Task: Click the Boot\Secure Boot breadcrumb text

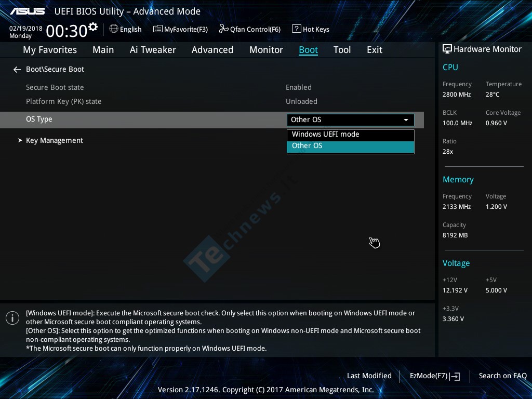Action: (55, 69)
